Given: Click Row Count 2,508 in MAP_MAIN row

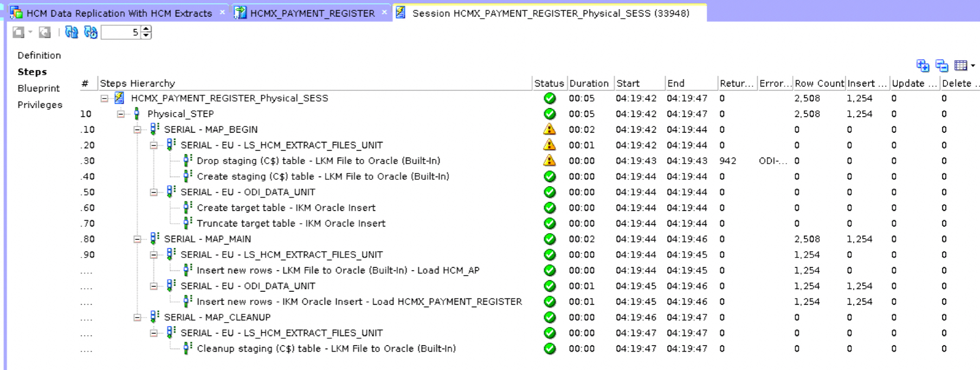Looking at the screenshot, I should 807,239.
